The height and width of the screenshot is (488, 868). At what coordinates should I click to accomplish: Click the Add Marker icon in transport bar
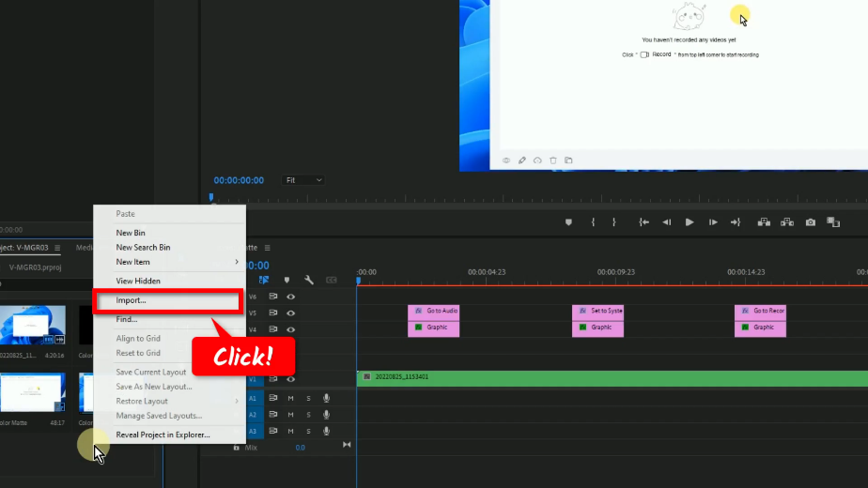coord(568,222)
